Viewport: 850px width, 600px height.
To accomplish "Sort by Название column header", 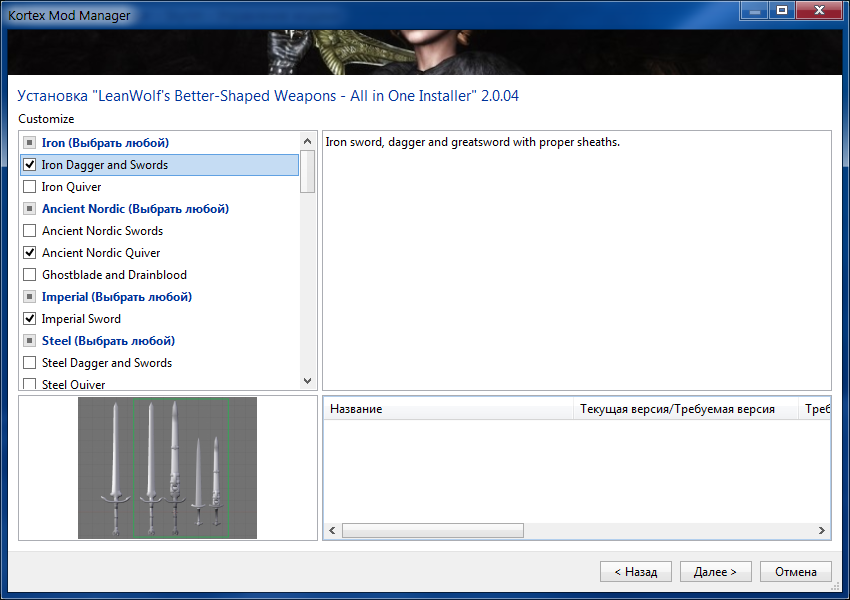I will (x=448, y=409).
